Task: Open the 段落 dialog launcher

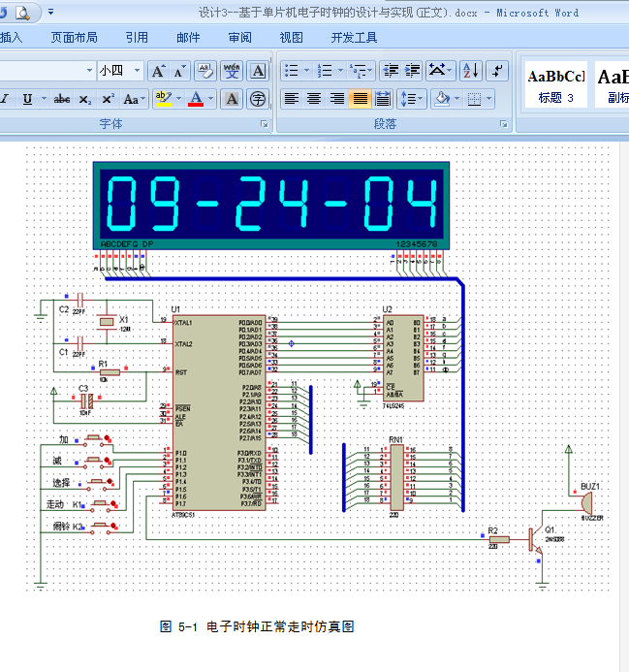Action: click(x=503, y=124)
